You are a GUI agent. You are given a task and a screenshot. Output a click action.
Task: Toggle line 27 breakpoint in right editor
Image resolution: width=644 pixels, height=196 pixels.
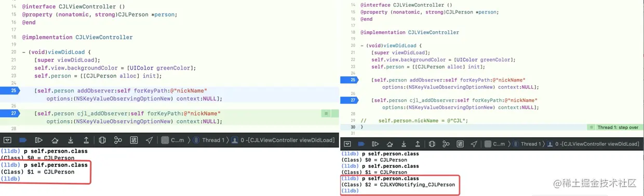point(349,100)
